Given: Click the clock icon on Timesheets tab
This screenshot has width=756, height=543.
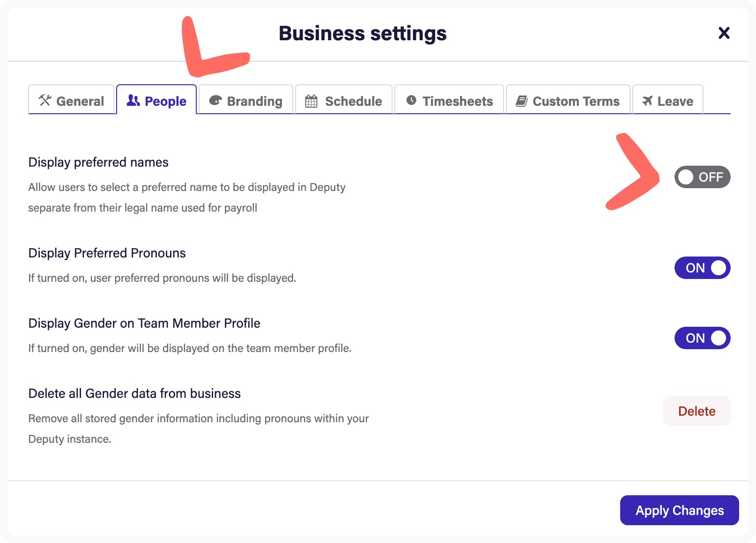Looking at the screenshot, I should (411, 100).
